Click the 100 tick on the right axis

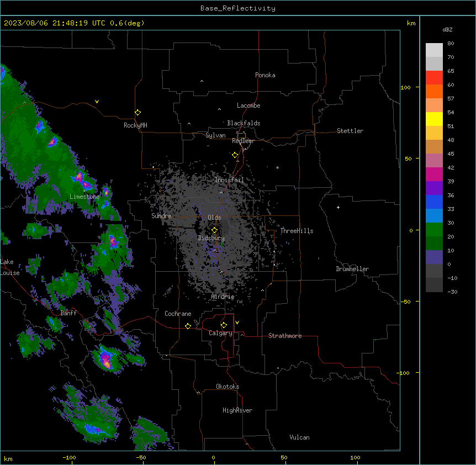tap(405, 87)
